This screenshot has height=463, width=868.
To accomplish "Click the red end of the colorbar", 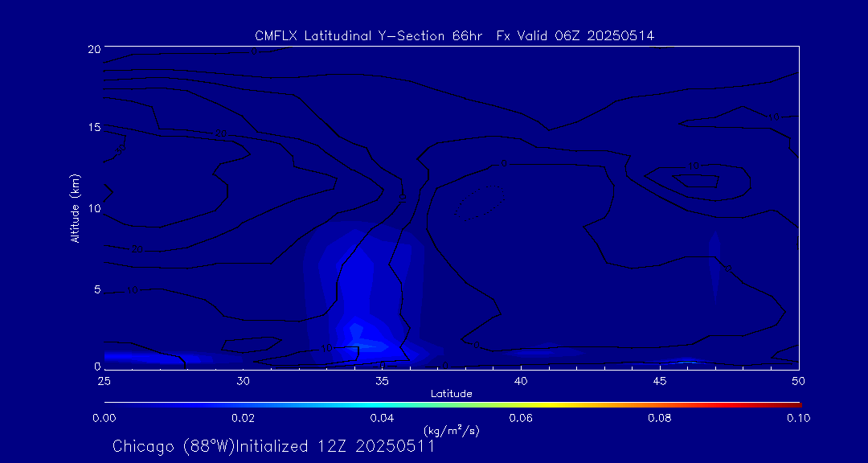I will point(792,405).
